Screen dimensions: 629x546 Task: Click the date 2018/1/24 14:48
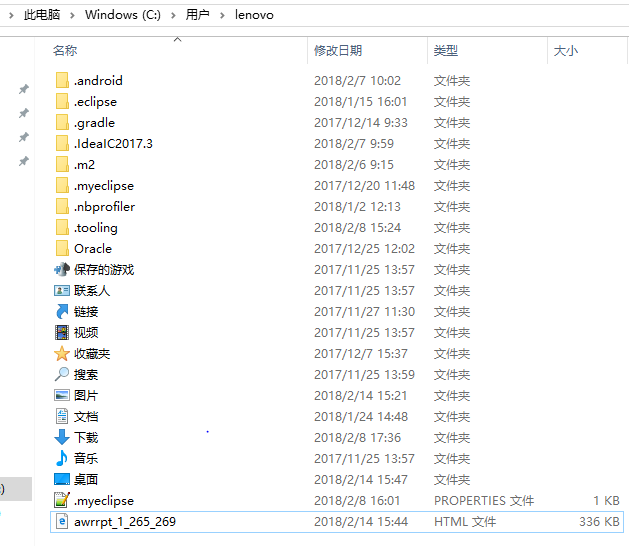(361, 416)
